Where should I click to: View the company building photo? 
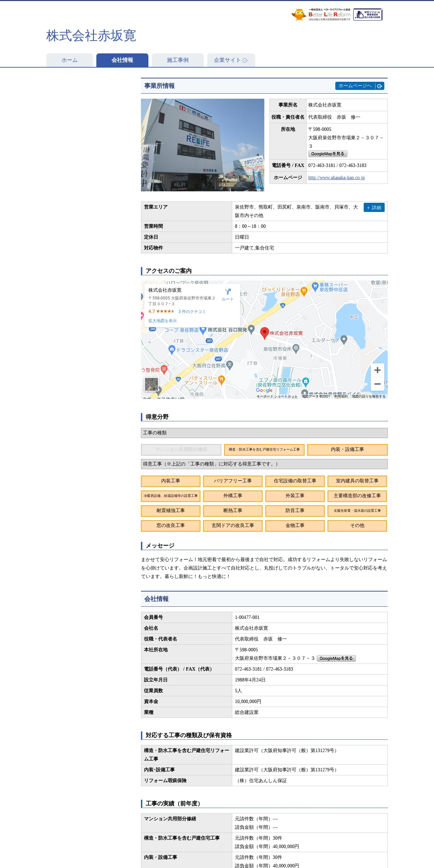click(202, 145)
